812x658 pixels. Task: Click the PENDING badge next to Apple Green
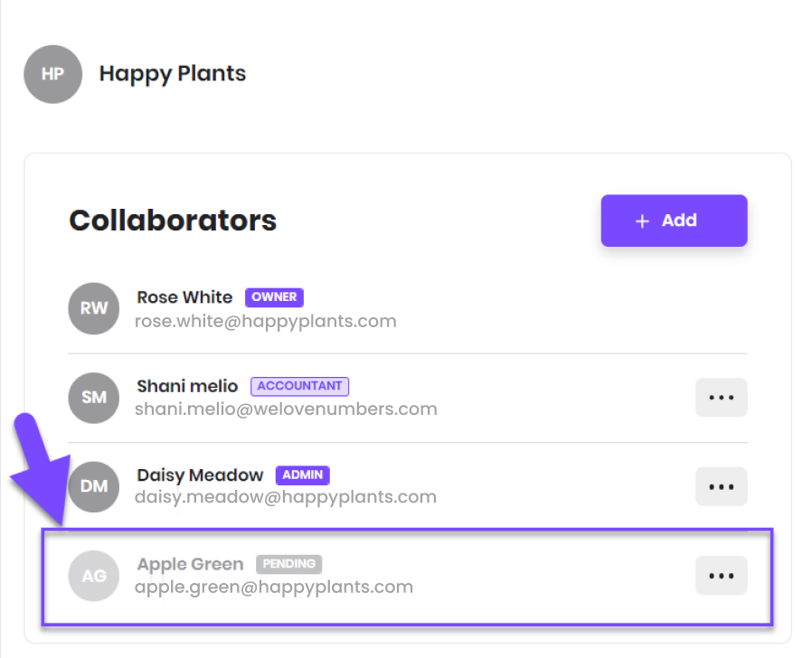289,564
